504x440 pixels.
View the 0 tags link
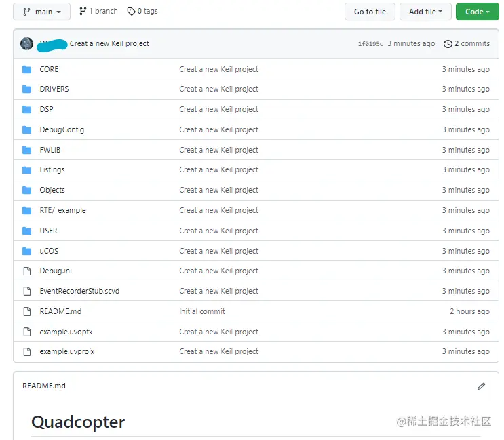click(x=142, y=12)
